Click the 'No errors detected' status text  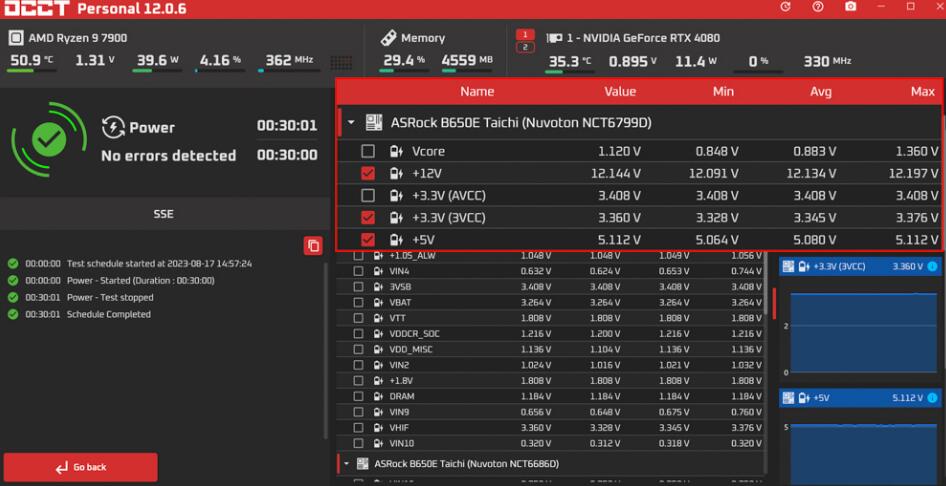[x=168, y=156]
